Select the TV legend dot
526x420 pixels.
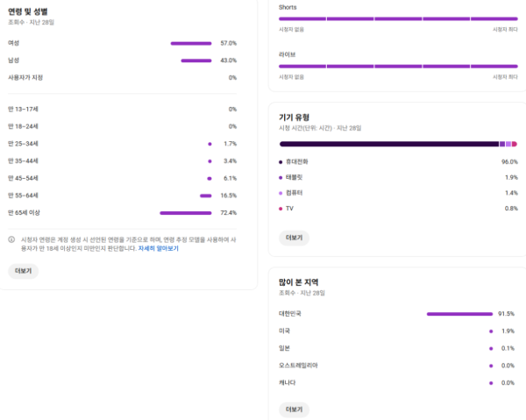point(281,209)
